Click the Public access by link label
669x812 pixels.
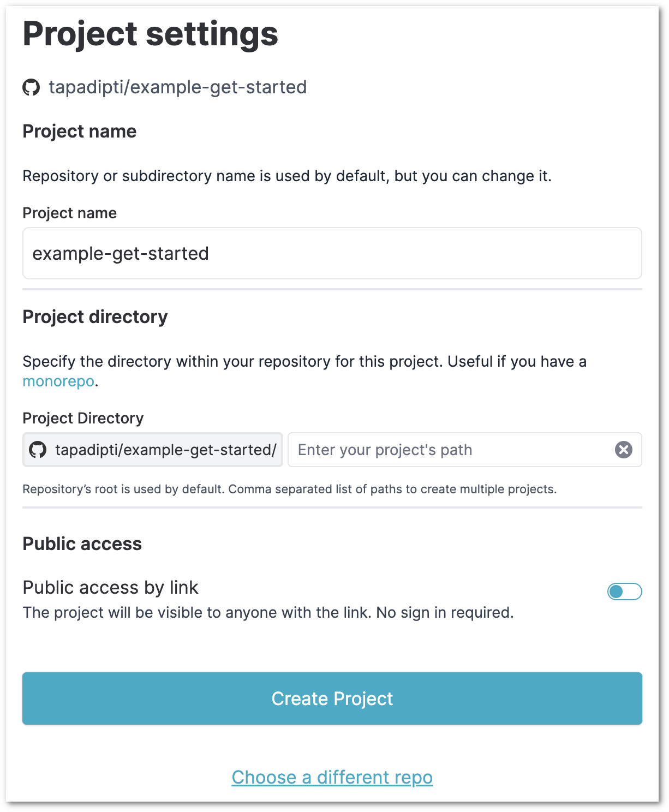pos(110,588)
